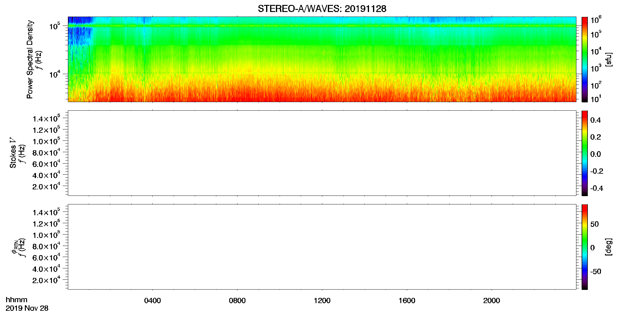Viewport: 644px width, 332px height.
Task: Click the empty Stokes V plot panel
Action: point(322,153)
